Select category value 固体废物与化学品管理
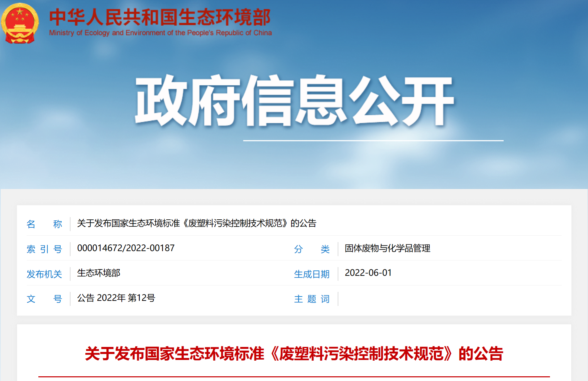Viewport: 588px width, 381px height. (x=388, y=248)
